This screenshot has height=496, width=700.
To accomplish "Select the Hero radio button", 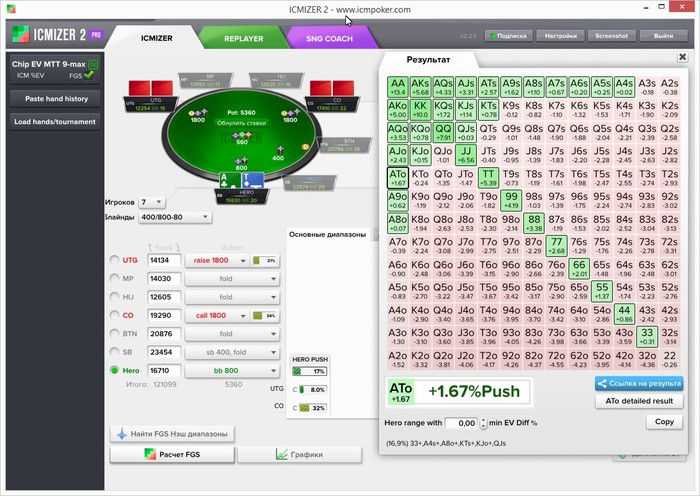I will click(x=115, y=370).
